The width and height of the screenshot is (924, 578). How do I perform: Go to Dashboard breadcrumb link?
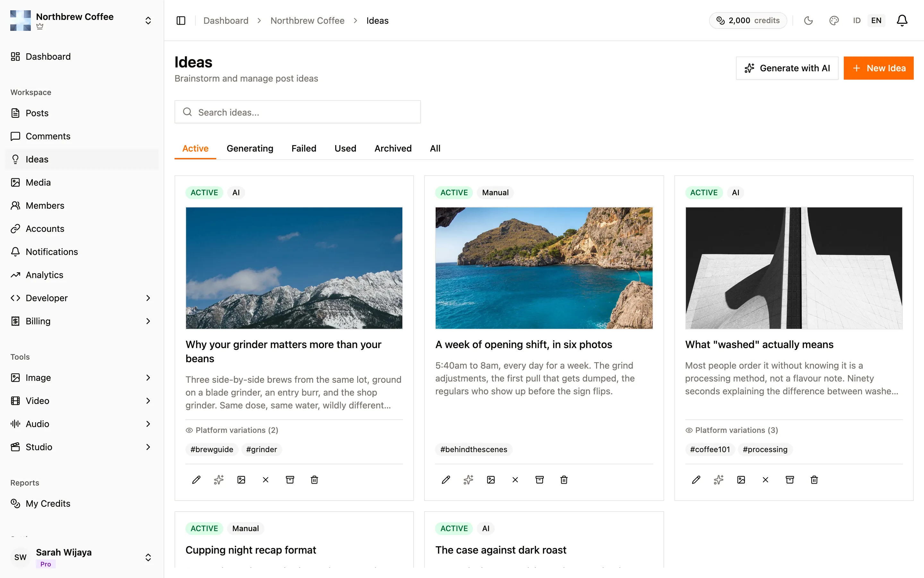point(226,21)
